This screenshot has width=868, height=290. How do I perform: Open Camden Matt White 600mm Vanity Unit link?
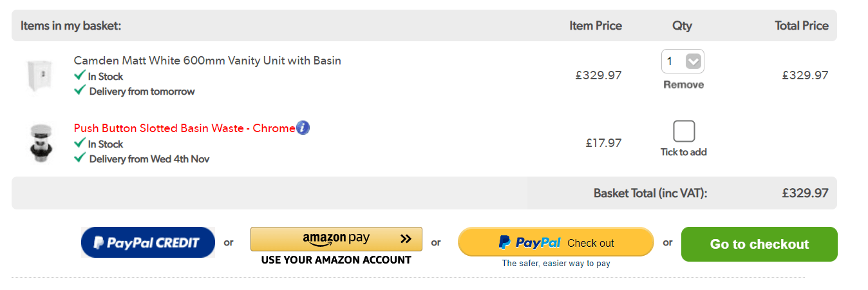207,61
